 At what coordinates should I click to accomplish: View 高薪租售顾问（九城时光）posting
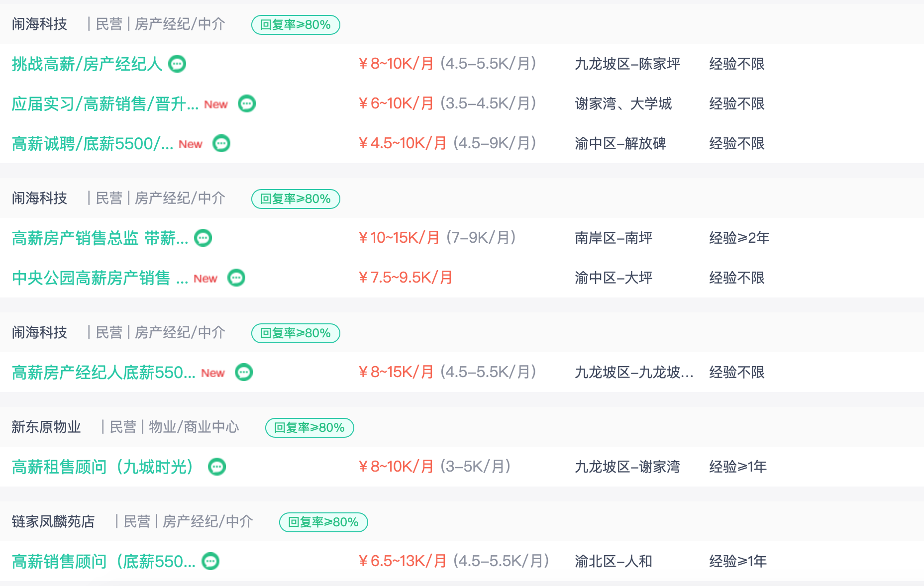coord(103,467)
